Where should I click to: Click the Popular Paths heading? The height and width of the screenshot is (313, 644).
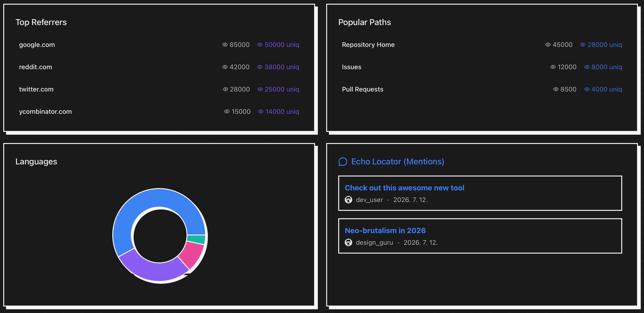364,22
